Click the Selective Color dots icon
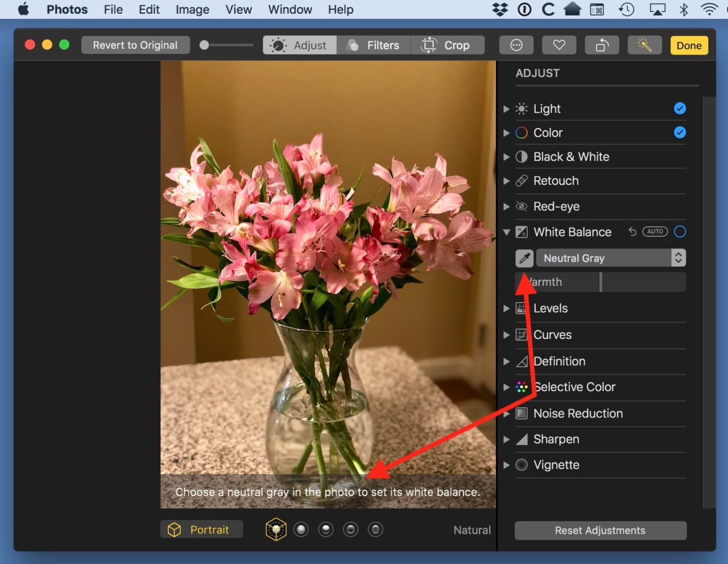 tap(522, 387)
